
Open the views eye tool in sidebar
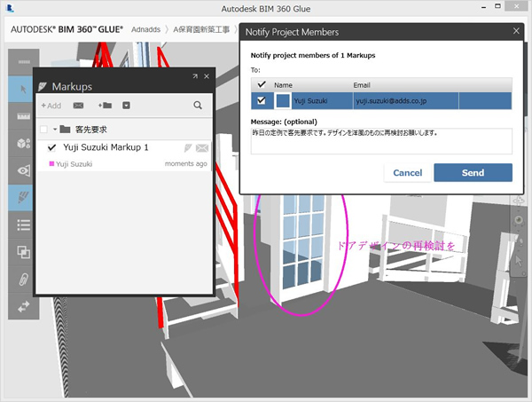tap(23, 170)
